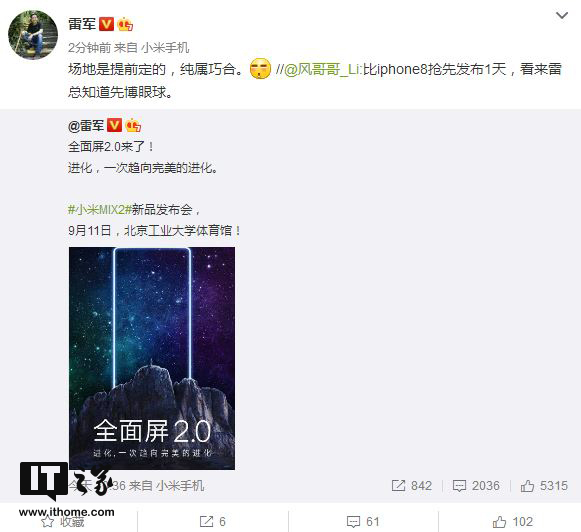Open the @风哥哥_Li mention
The image size is (581, 532).
click(x=321, y=69)
